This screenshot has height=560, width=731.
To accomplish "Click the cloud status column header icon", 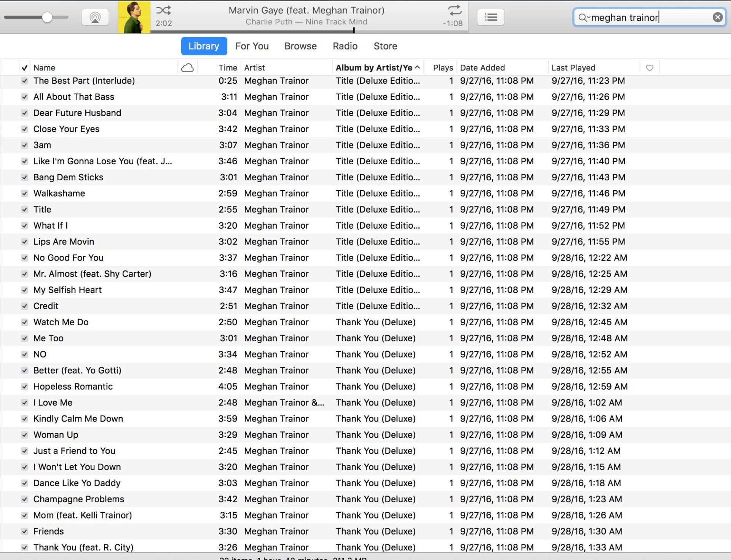I will pos(187,68).
